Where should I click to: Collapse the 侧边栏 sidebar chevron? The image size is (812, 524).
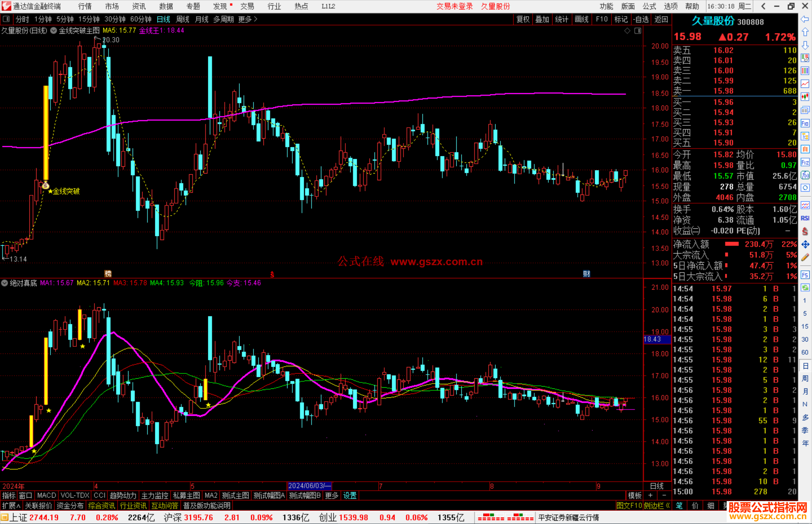tap(668, 506)
